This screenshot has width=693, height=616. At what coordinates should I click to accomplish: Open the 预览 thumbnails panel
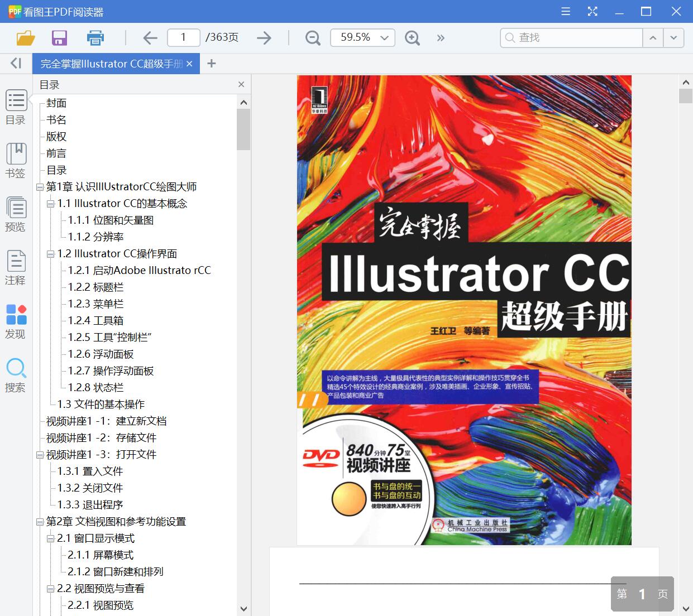point(16,214)
